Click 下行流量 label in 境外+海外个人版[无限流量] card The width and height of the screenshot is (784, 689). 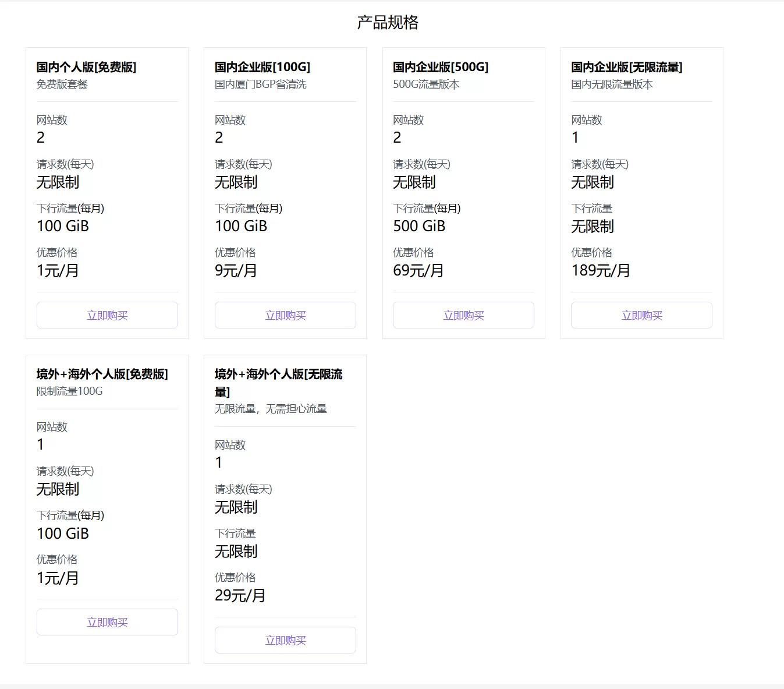[x=236, y=533]
